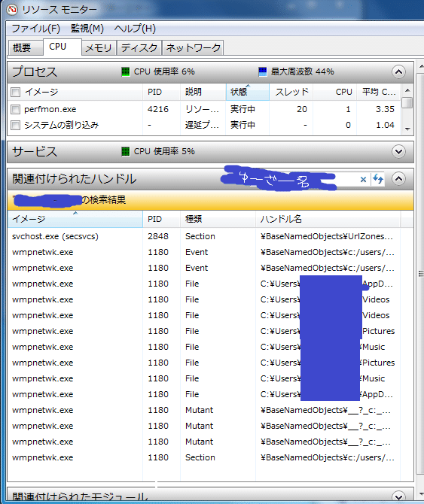Expand the サービス section

(x=398, y=151)
